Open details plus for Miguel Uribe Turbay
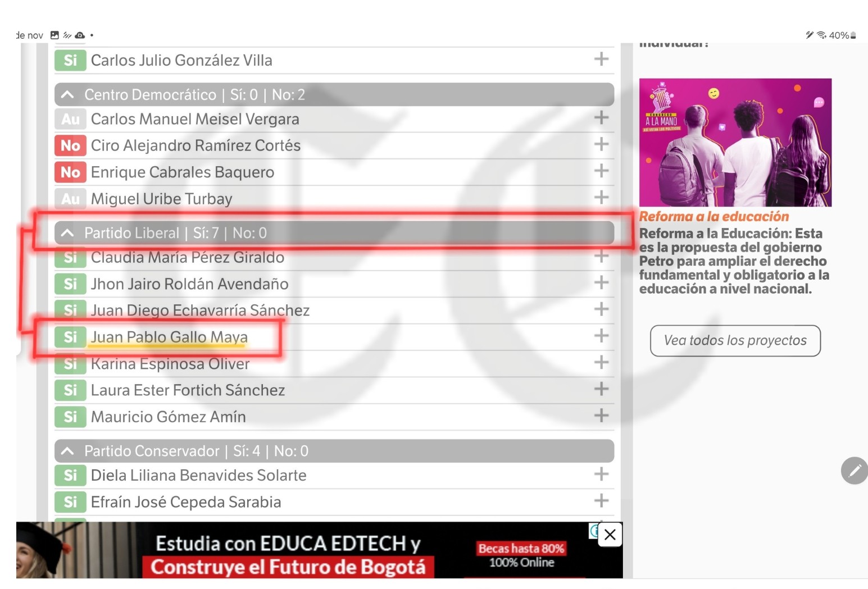Screen dimensions: 868x589 point(601,198)
